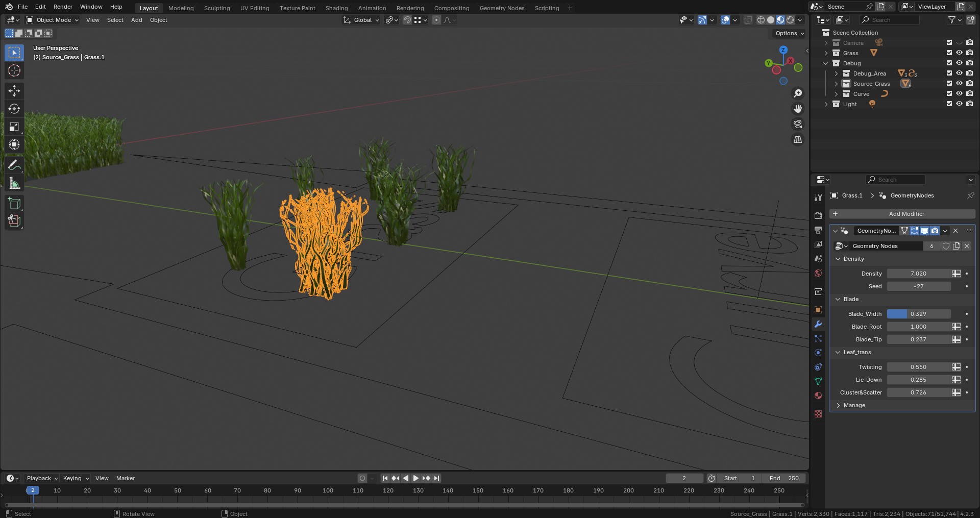This screenshot has height=518, width=980.
Task: Disable the Curve collection checkbox
Action: coord(949,93)
